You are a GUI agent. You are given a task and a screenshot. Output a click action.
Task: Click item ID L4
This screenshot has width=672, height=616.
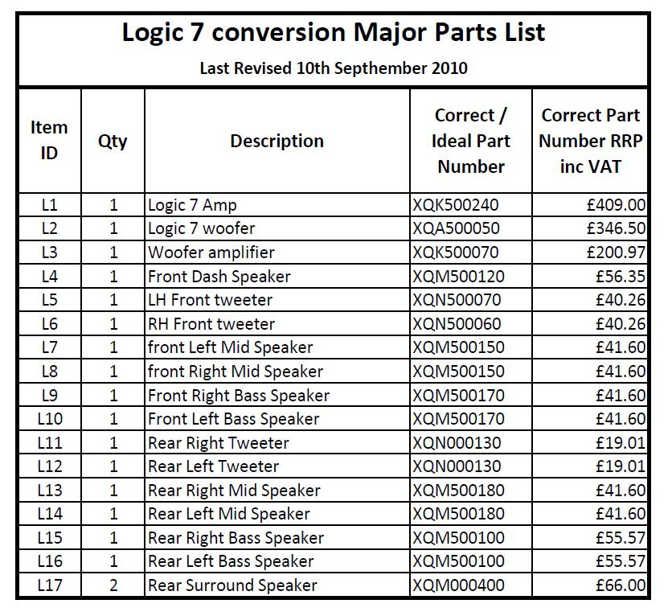point(49,276)
